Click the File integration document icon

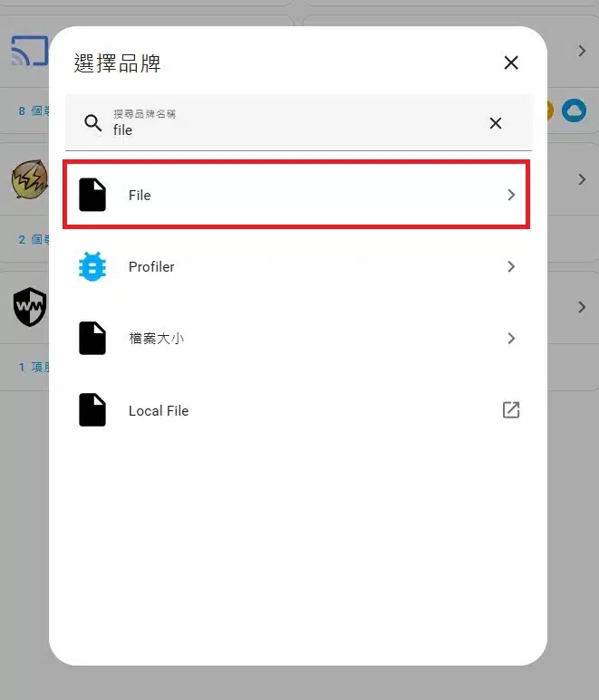pyautogui.click(x=92, y=195)
